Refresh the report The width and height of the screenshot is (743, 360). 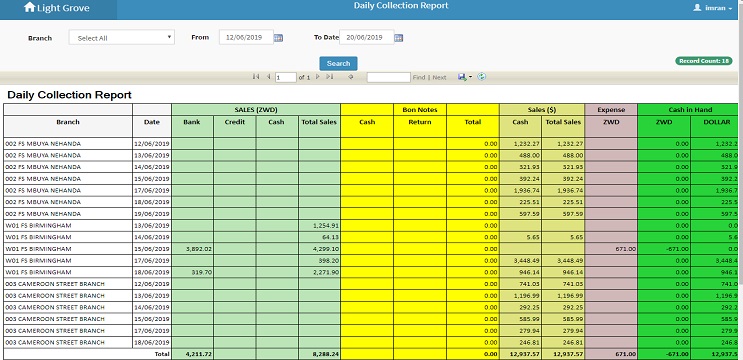click(481, 77)
